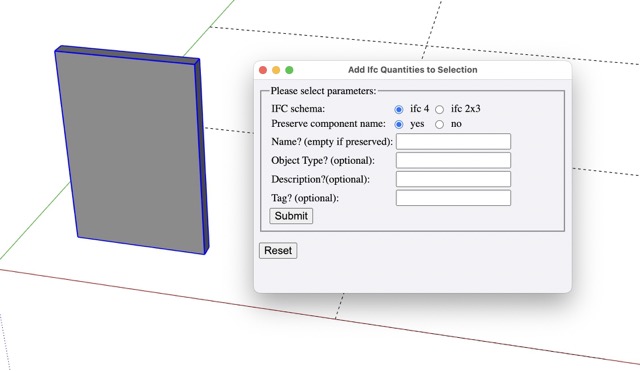Click the 'IFC schema:' label
This screenshot has width=640, height=371.
298,109
